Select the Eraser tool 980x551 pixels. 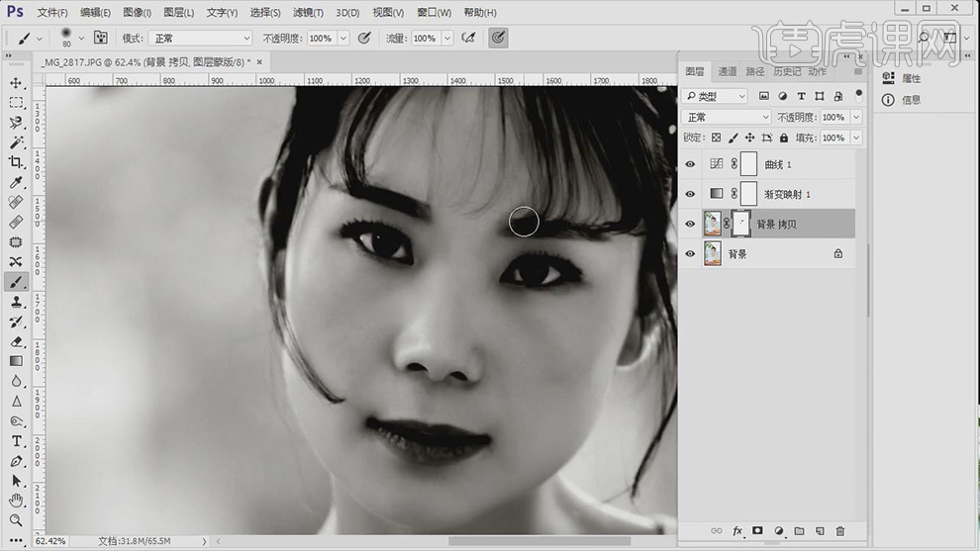pyautogui.click(x=16, y=341)
